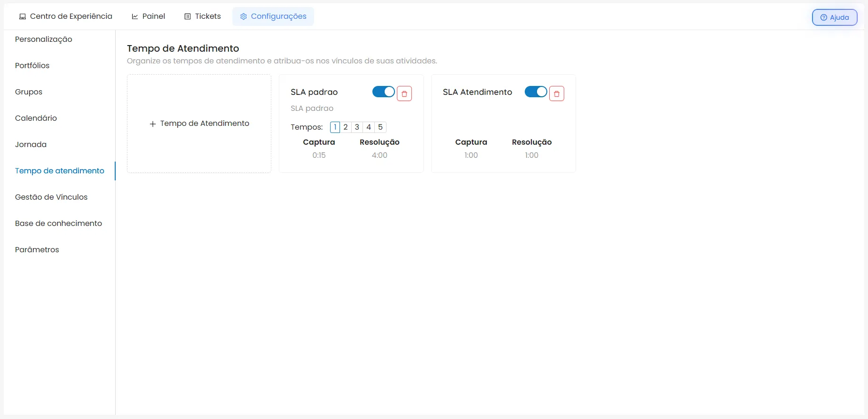Open the Centro de Experiência tab
The width and height of the screenshot is (868, 419).
coord(66,16)
